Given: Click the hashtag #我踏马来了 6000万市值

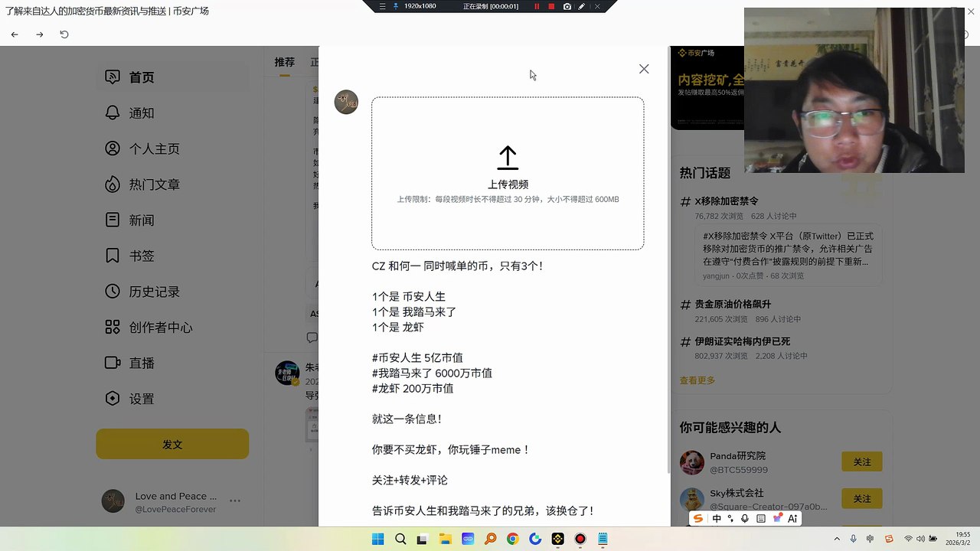Looking at the screenshot, I should pyautogui.click(x=432, y=373).
